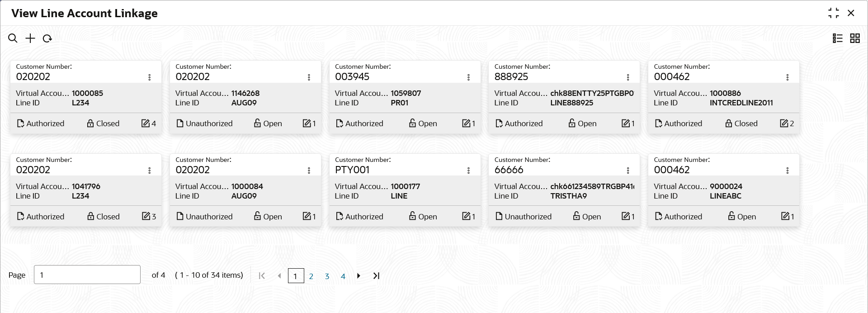Image resolution: width=868 pixels, height=313 pixels.
Task: Collapse the View Line Account Linkage window
Action: (x=833, y=13)
